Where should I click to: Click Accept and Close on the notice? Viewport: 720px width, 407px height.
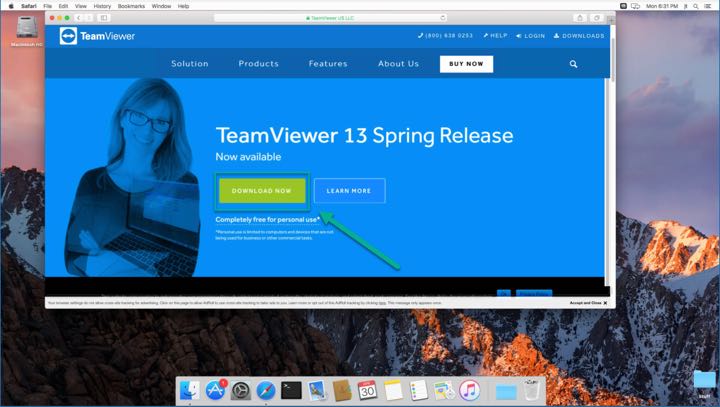point(588,303)
